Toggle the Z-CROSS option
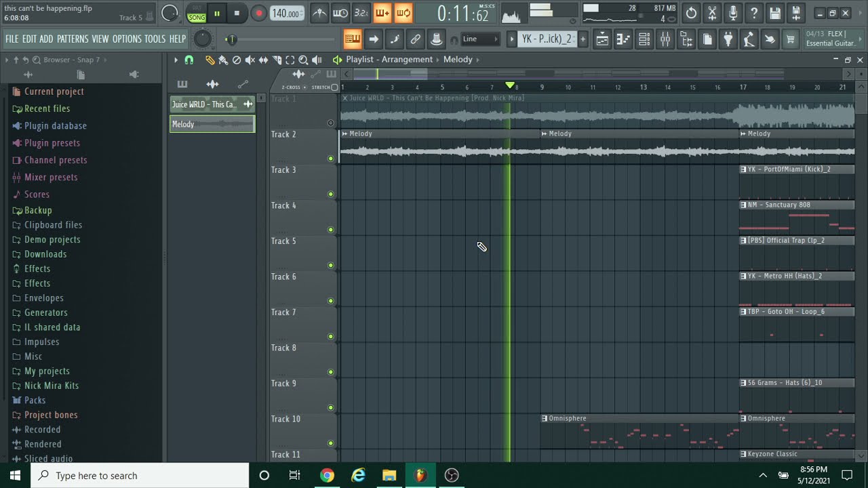Screen dimensions: 868x488 coord(293,87)
